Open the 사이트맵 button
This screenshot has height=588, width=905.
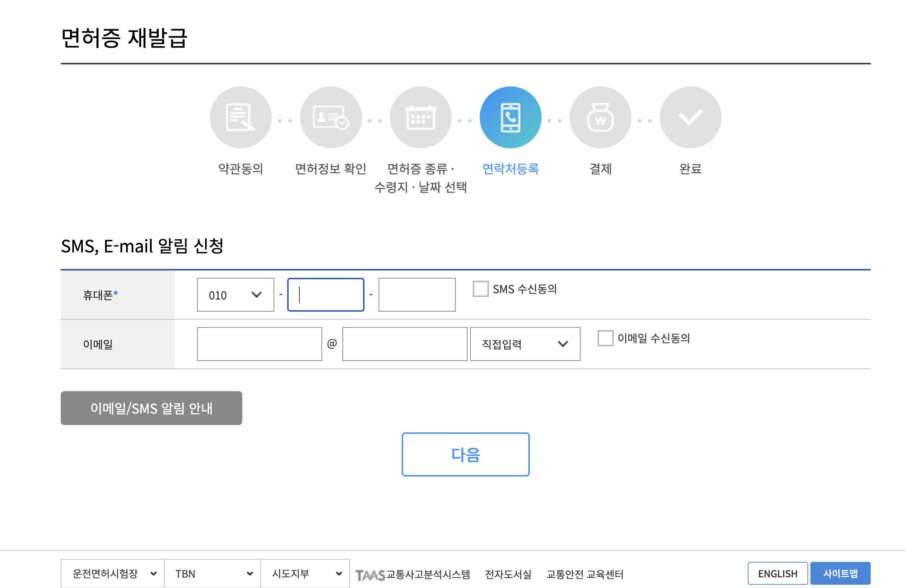tap(840, 574)
